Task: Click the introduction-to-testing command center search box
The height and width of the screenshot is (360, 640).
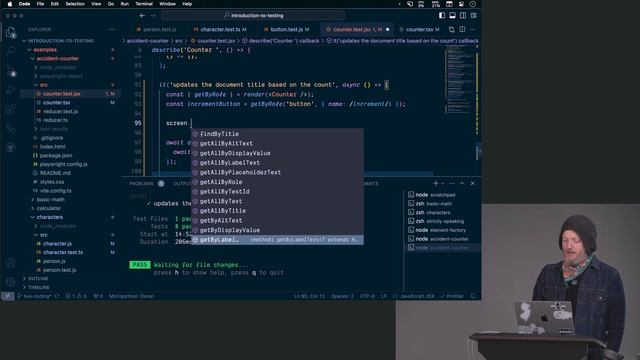Action: (x=253, y=16)
